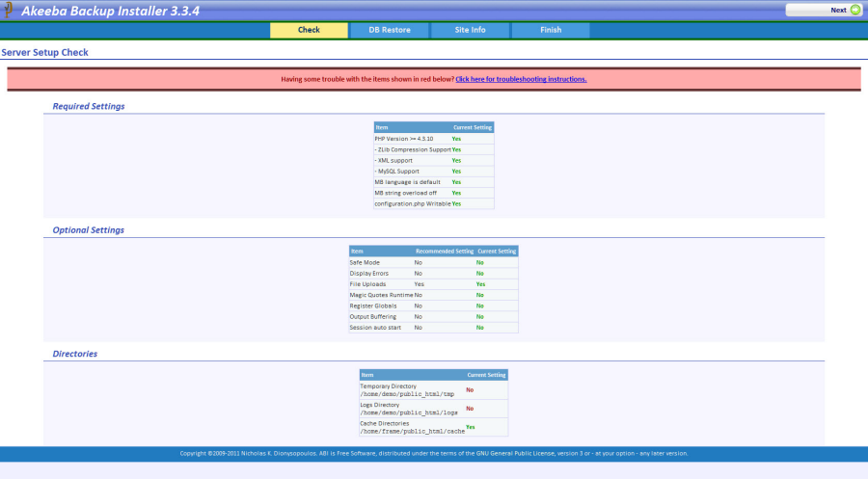
Task: Select the 'MB string overload off' row label
Action: pyautogui.click(x=405, y=193)
